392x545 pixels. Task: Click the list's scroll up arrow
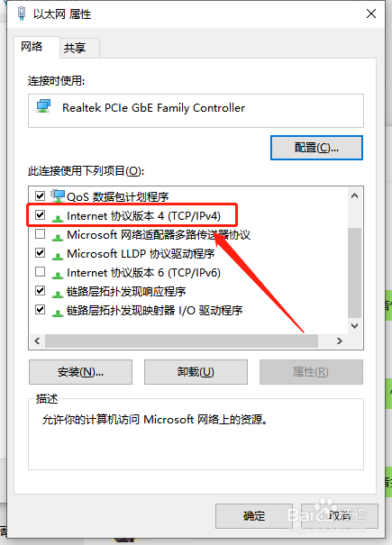point(354,195)
